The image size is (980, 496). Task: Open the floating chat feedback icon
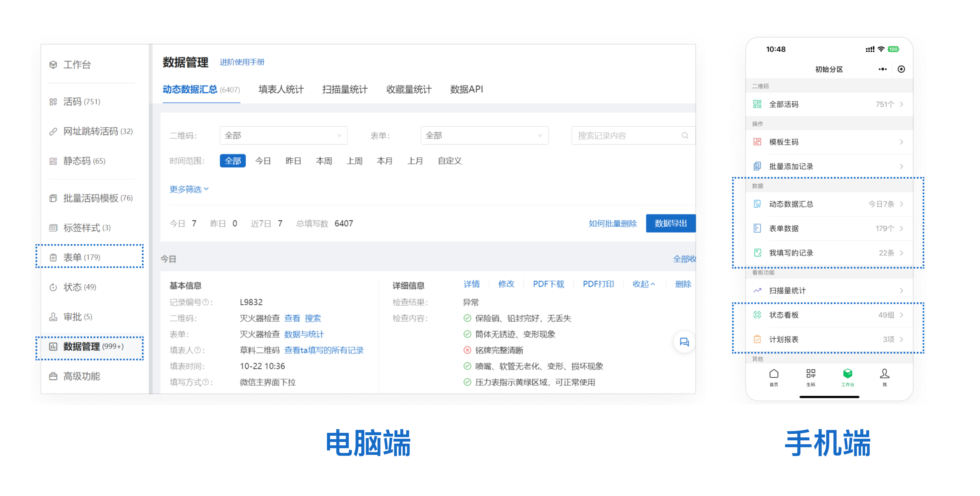pyautogui.click(x=684, y=342)
